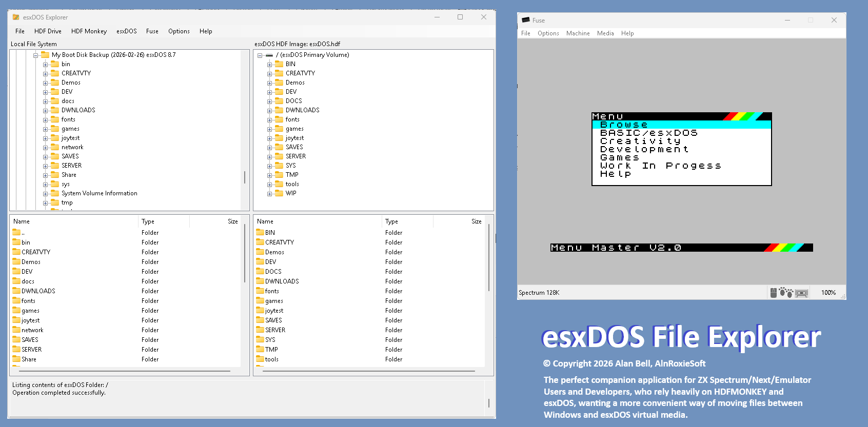Screen dimensions: 868x427
Task: Sort HDF file list by Size column
Action: click(459, 221)
